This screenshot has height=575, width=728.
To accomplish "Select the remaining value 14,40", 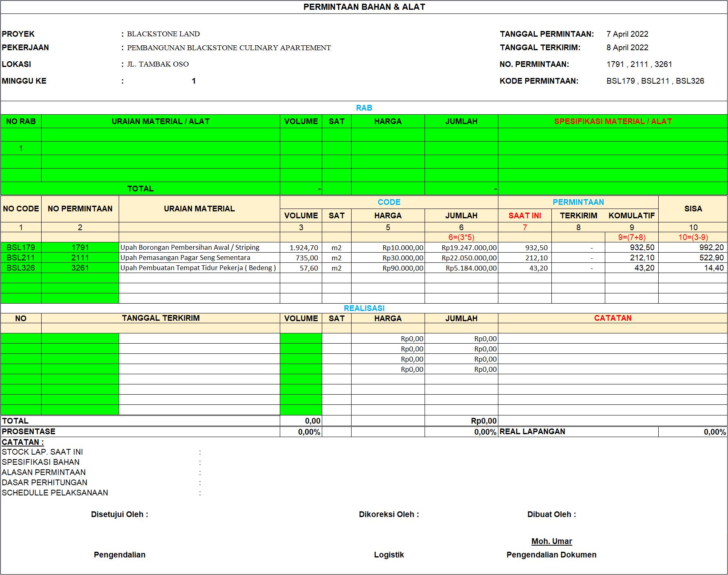I will point(714,268).
